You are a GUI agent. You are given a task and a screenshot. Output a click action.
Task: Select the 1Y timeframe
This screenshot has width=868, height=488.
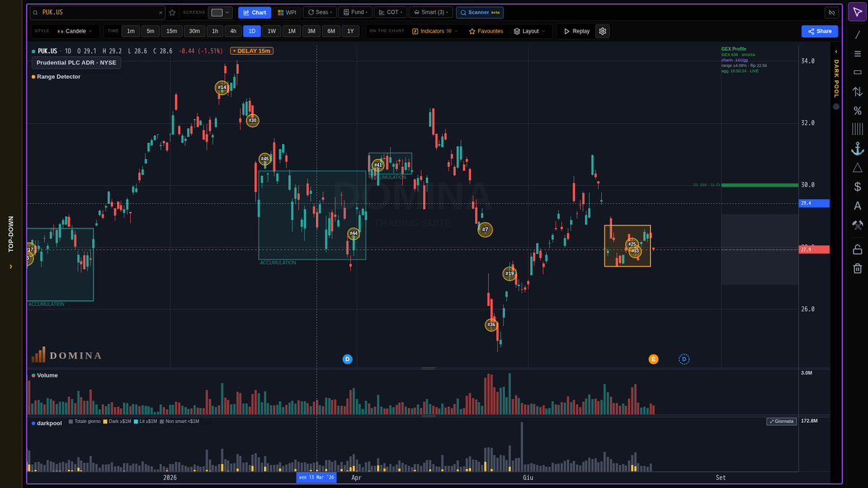click(349, 31)
